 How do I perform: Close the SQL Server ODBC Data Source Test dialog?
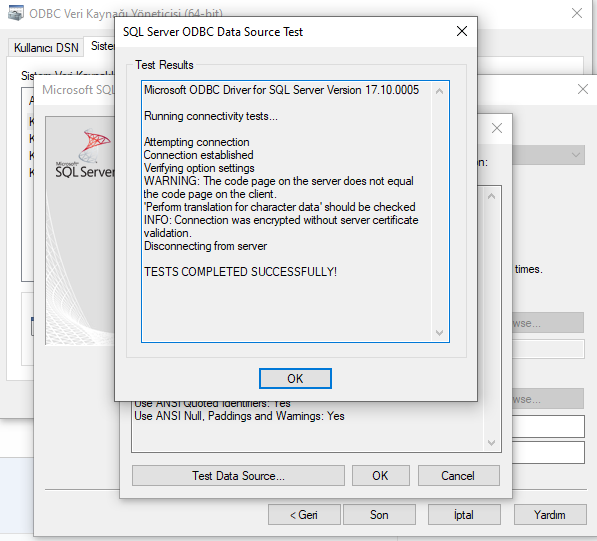coord(461,31)
